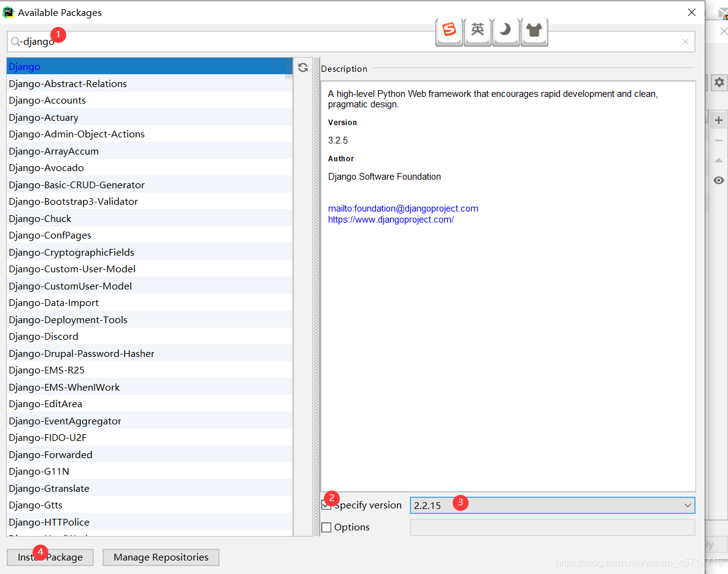This screenshot has height=574, width=728.
Task: Select Django-HTTPolice package
Action: point(150,522)
